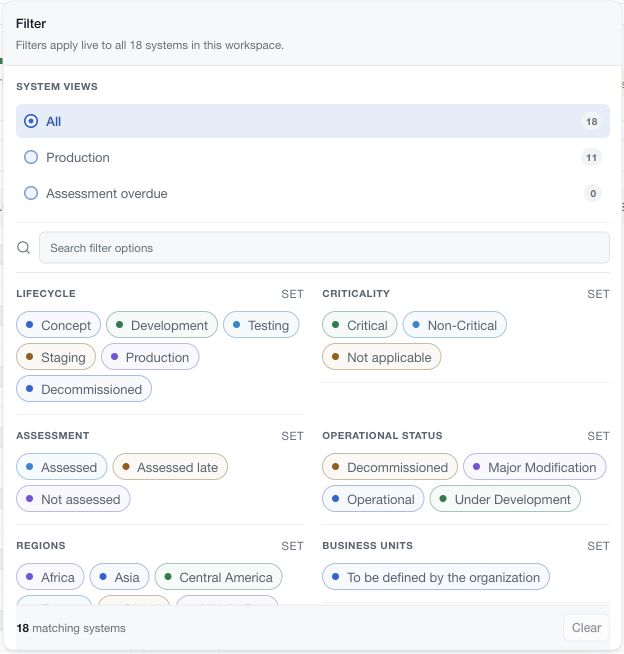Click the 'BUSINESS UNITS' section heading
The width and height of the screenshot is (624, 654).
[367, 546]
